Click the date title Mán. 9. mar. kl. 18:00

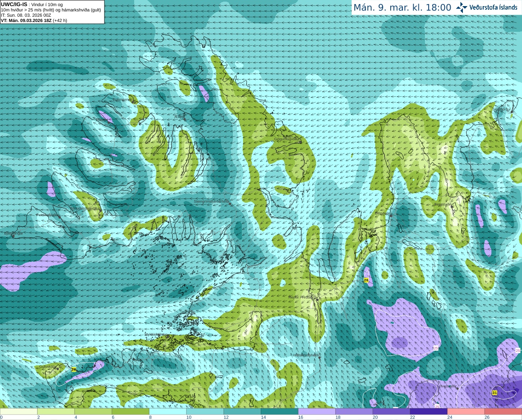402,8
